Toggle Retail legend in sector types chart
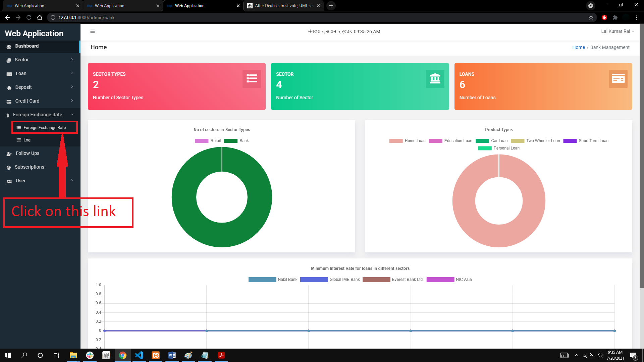Image resolution: width=644 pixels, height=362 pixels. (208, 141)
